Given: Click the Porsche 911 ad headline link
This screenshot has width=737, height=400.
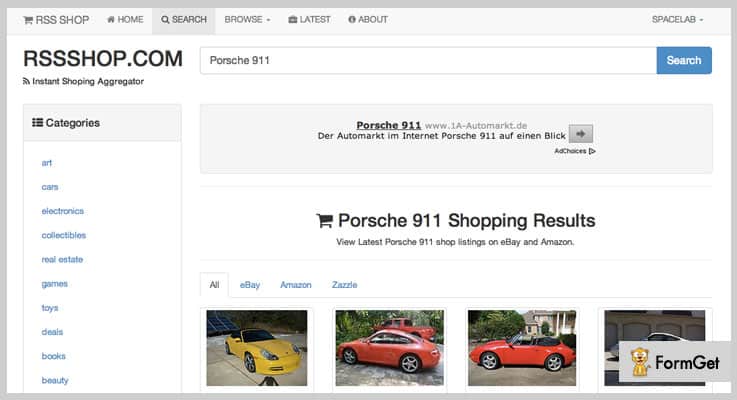Looking at the screenshot, I should coord(388,125).
